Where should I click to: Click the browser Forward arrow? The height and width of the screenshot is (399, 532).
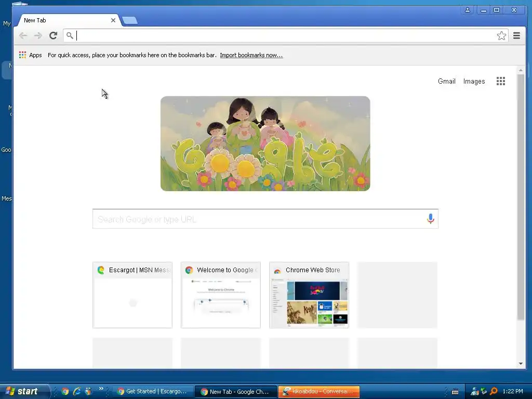[38, 36]
